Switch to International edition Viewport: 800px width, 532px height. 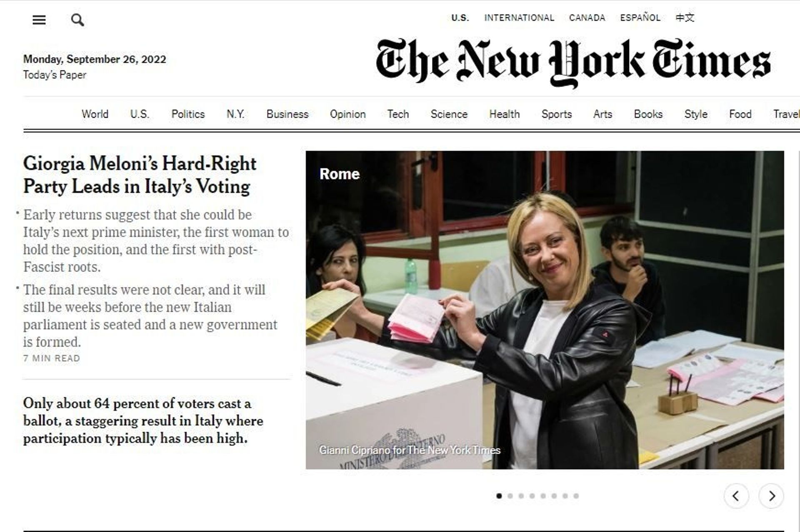[519, 17]
